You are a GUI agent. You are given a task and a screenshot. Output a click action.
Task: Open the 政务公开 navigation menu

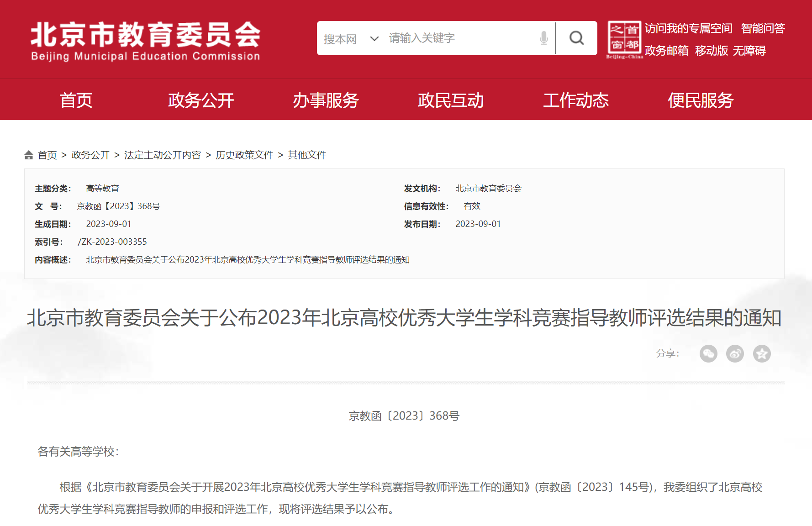point(201,100)
